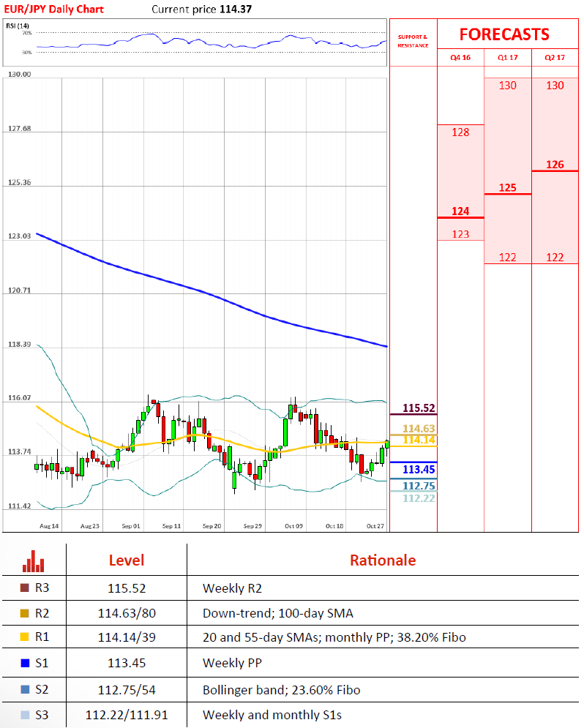The image size is (584, 728).
Task: Click the EUR/JPY Daily Chart title
Action: [54, 9]
